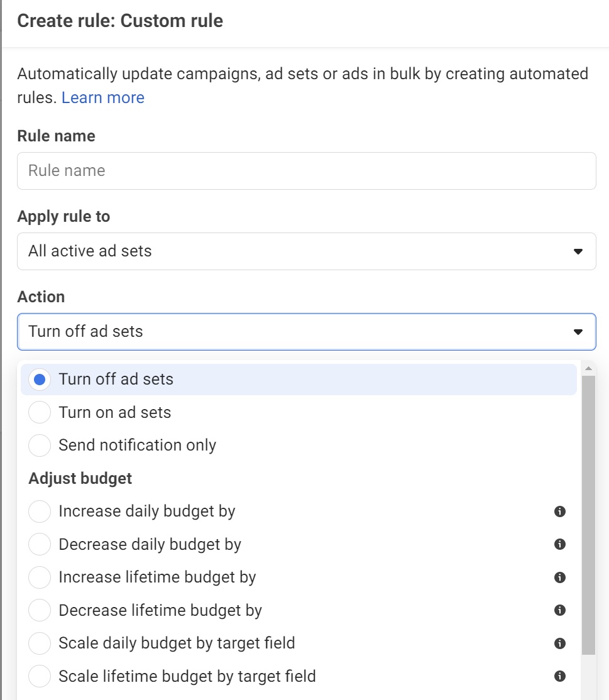Click the action list scrollbar thumb
This screenshot has width=609, height=700.
pyautogui.click(x=588, y=515)
